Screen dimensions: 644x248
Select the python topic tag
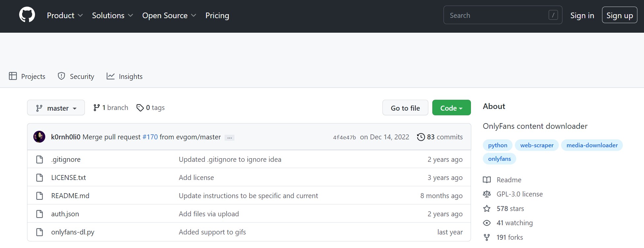pyautogui.click(x=498, y=145)
